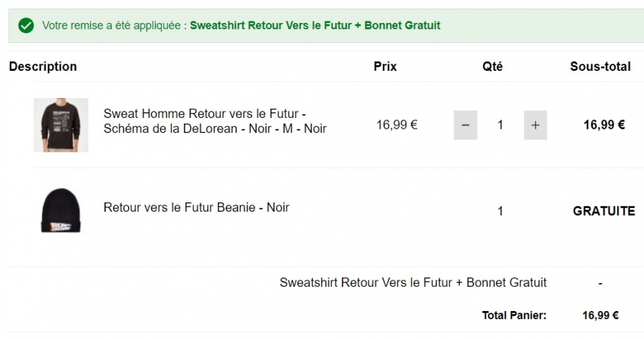Click the applied discount name in banner
Screen dimensions: 644x339
coord(315,26)
